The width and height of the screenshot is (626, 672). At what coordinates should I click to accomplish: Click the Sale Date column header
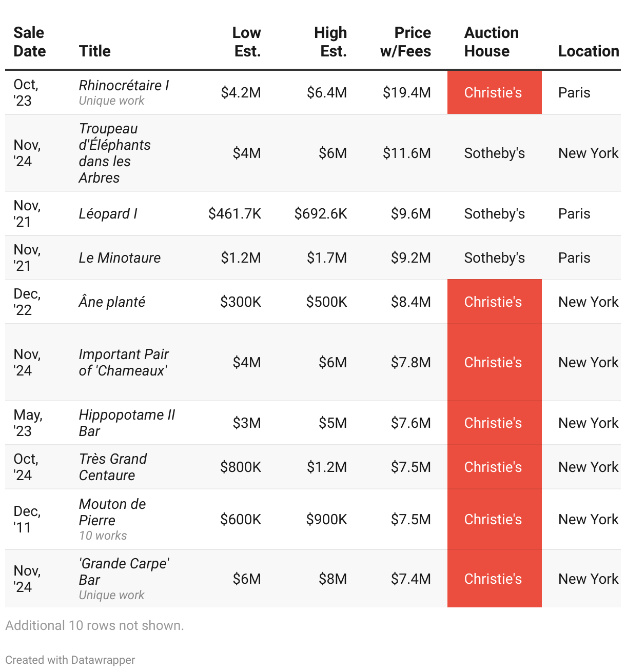(29, 42)
